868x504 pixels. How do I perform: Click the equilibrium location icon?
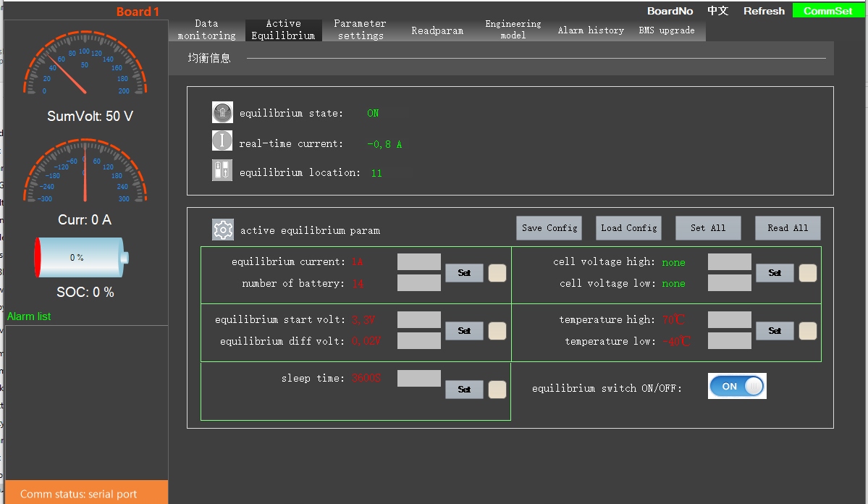click(x=222, y=171)
